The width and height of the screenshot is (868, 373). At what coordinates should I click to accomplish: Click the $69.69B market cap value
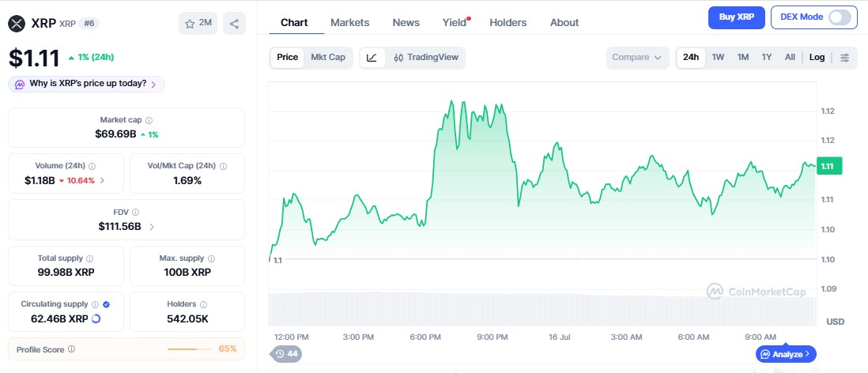tap(115, 134)
